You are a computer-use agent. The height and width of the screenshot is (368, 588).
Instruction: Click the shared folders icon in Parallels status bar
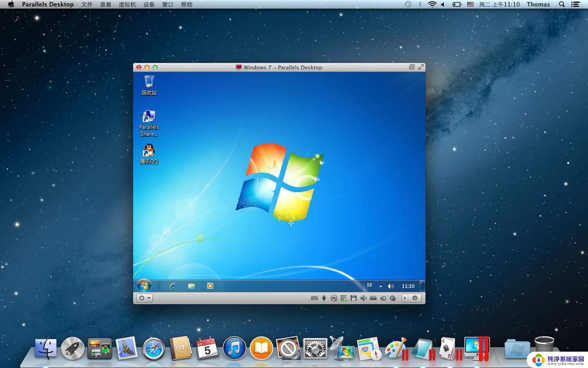(x=383, y=298)
